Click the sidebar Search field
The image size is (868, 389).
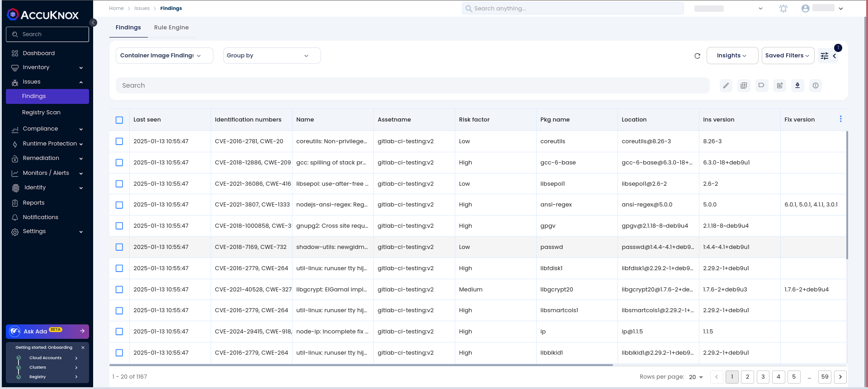click(47, 34)
